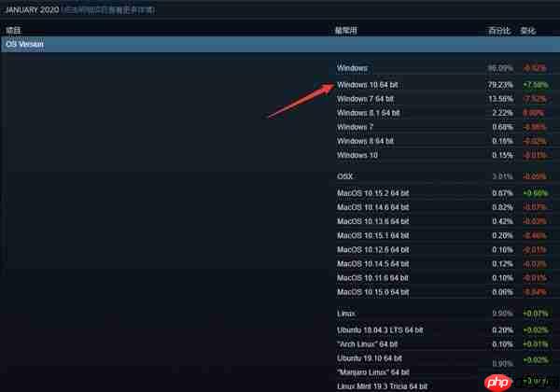Click the 0.68% percentage value
The height and width of the screenshot is (392, 560).
[x=502, y=127]
